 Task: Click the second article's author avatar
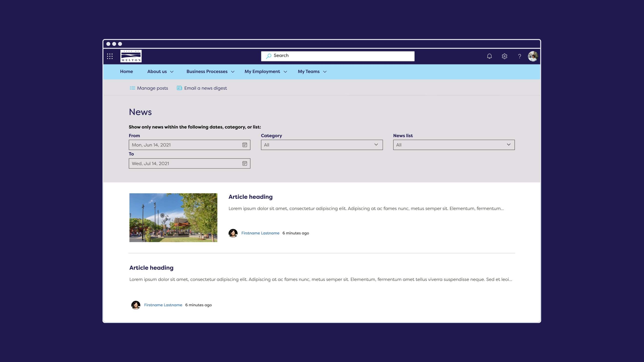pyautogui.click(x=136, y=305)
